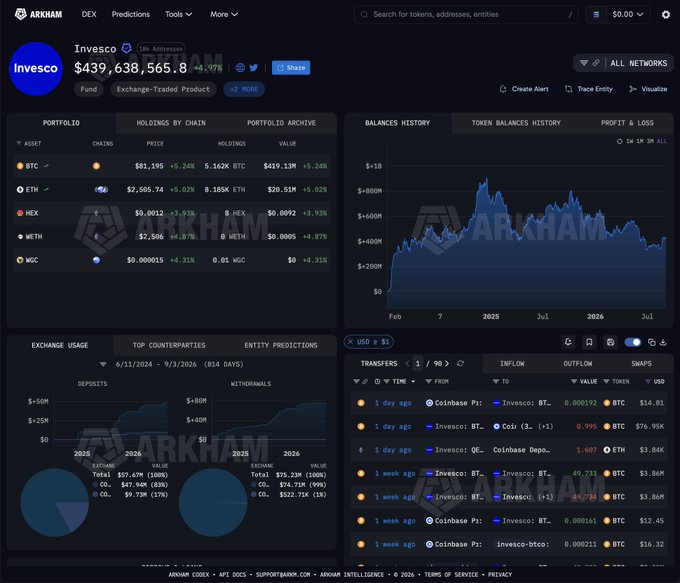Open the Tools dropdown menu
680x583 pixels.
[178, 14]
